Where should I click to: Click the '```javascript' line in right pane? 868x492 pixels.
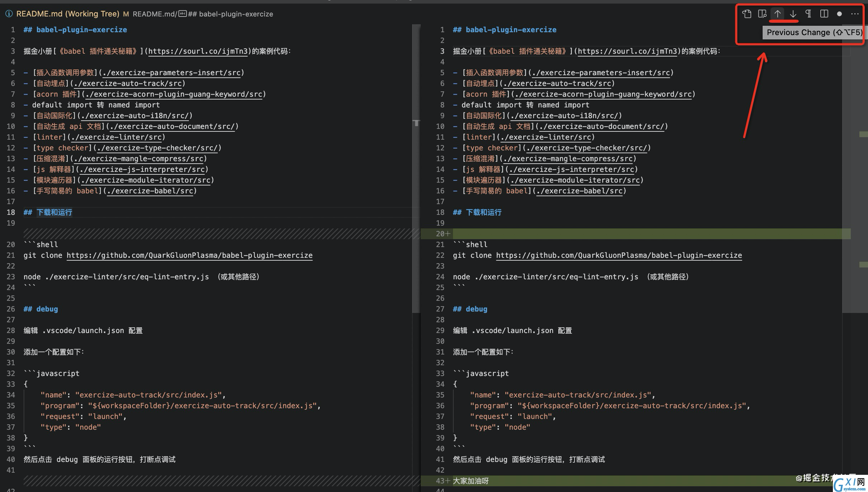[481, 373]
